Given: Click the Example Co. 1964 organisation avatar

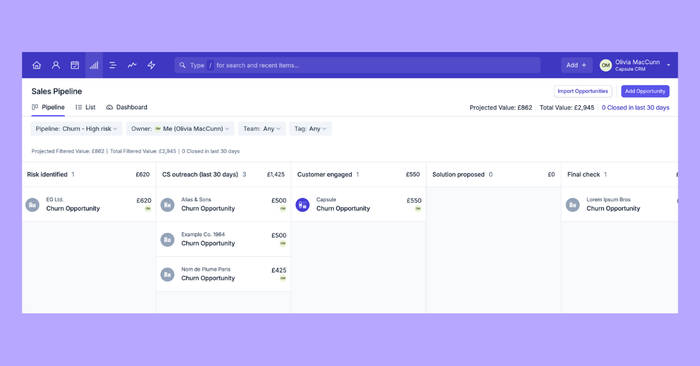Looking at the screenshot, I should coord(167,240).
